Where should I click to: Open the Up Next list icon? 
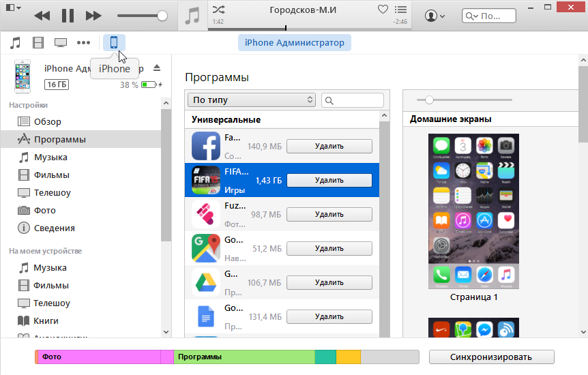coord(400,10)
